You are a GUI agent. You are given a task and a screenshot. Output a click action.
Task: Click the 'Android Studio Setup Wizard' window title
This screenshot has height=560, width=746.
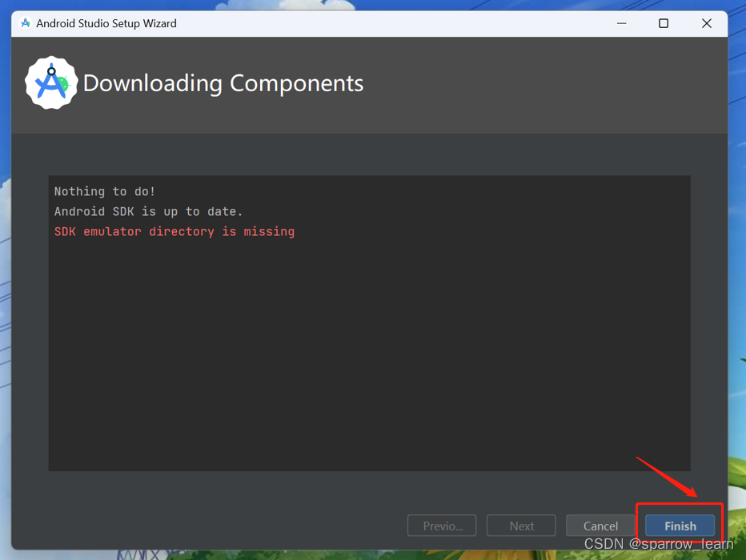coord(106,23)
